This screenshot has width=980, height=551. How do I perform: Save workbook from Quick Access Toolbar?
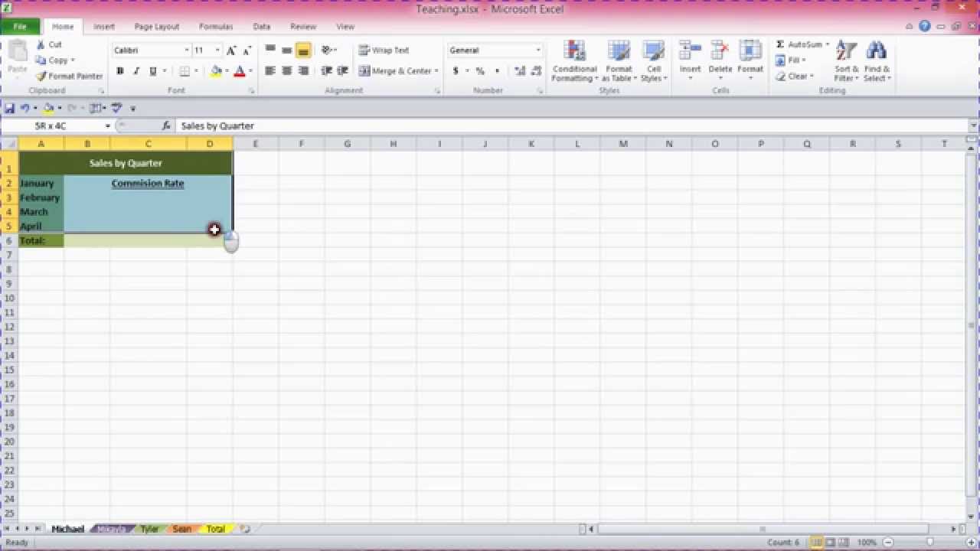[x=10, y=108]
